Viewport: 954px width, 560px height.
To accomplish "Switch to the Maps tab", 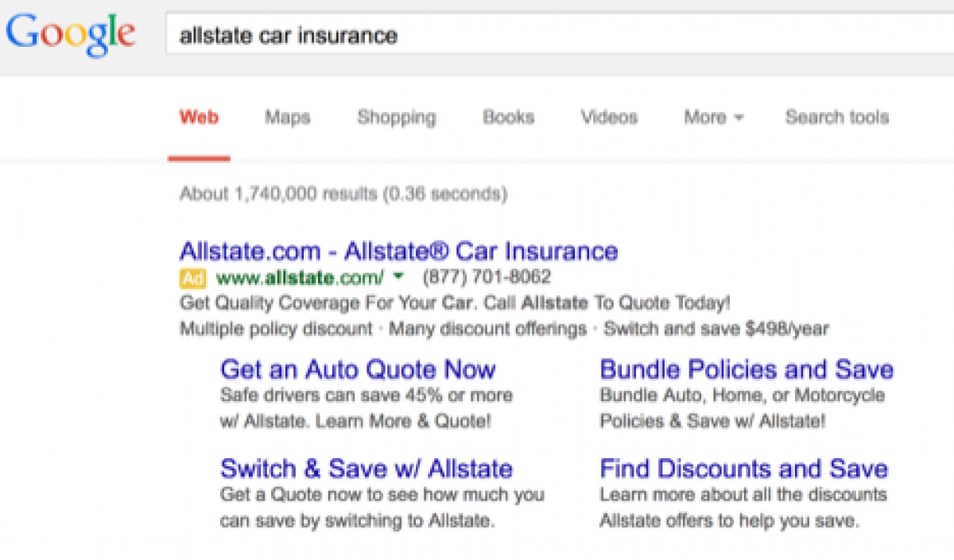I will (288, 118).
